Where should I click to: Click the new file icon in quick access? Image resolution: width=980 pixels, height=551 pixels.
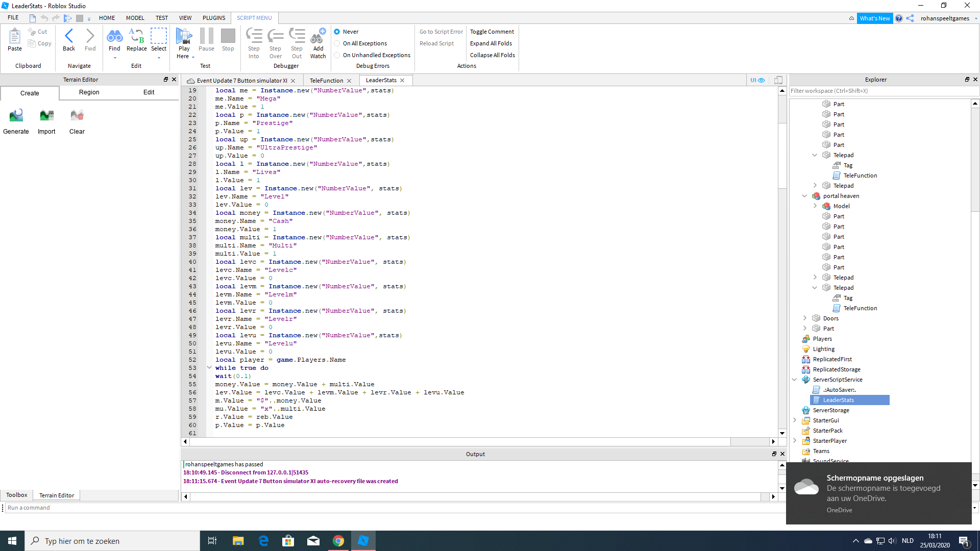pos(33,18)
